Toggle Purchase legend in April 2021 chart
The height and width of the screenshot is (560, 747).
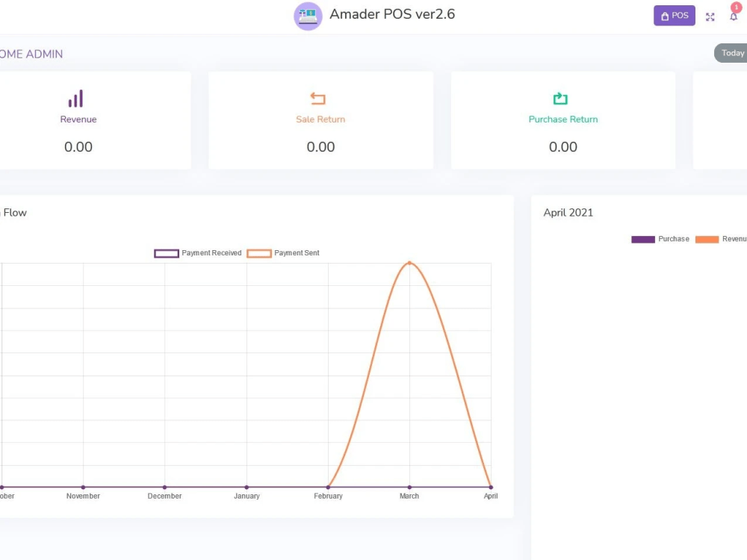pos(660,239)
